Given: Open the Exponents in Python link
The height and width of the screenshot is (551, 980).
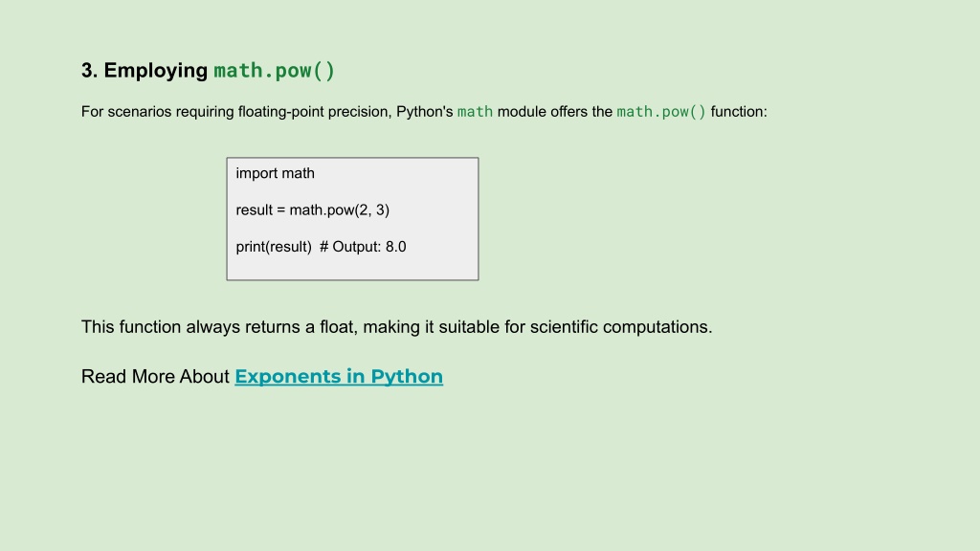Looking at the screenshot, I should tap(339, 376).
